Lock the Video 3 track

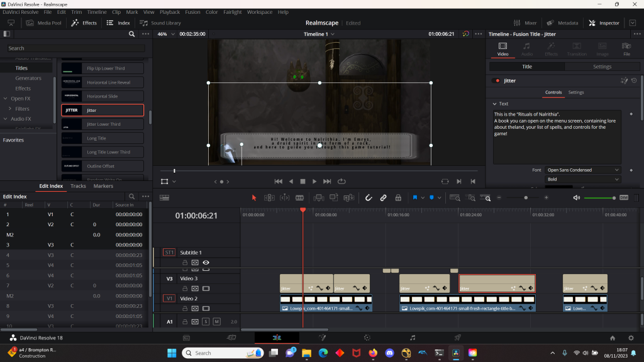point(185,288)
